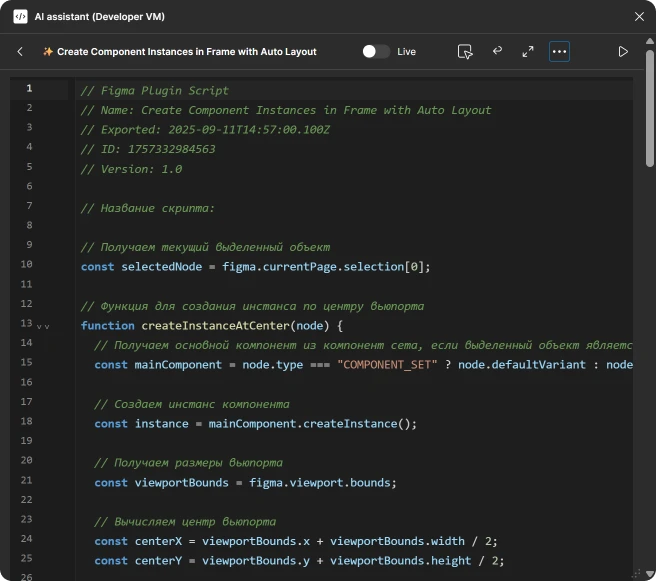Click the select-element cursor icon
This screenshot has width=656, height=581.
(x=465, y=51)
